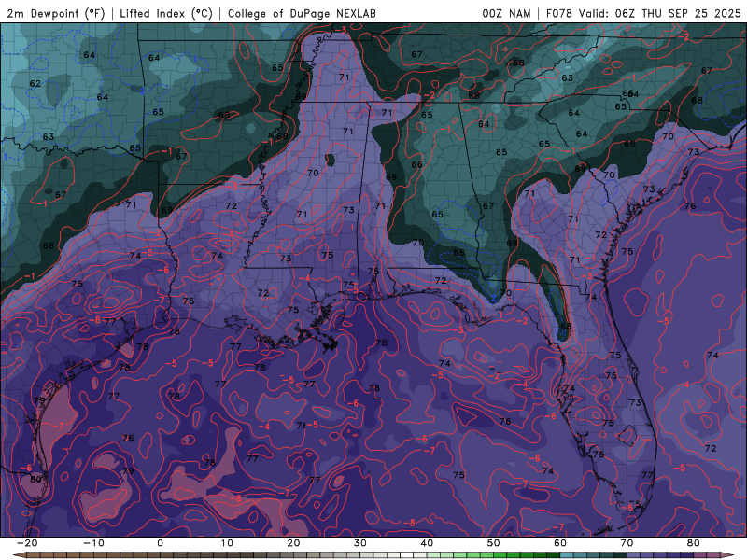This screenshot has height=560, width=747.
Task: Click the "F078" forecast hour text
Action: click(x=558, y=13)
